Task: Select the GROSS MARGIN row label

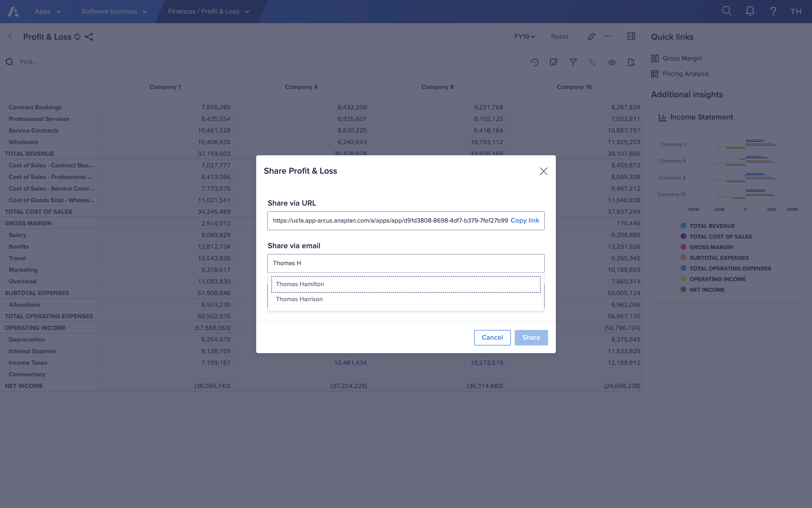Action: pyautogui.click(x=28, y=224)
